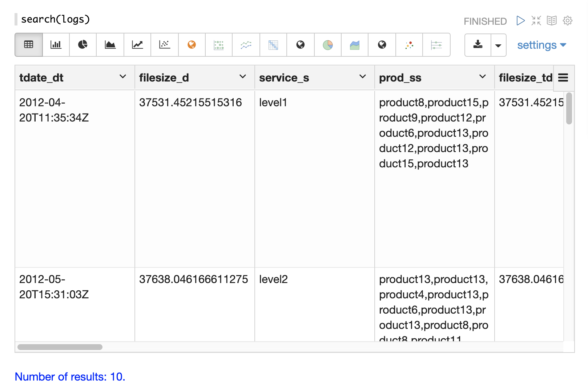This screenshot has height=390, width=588.
Task: Switch to bar chart visualization
Action: pos(56,45)
